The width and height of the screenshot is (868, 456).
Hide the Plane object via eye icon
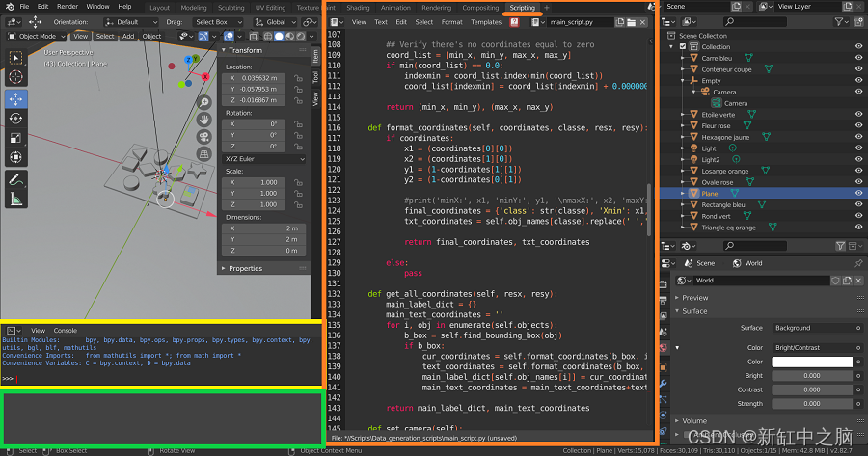[x=858, y=194]
